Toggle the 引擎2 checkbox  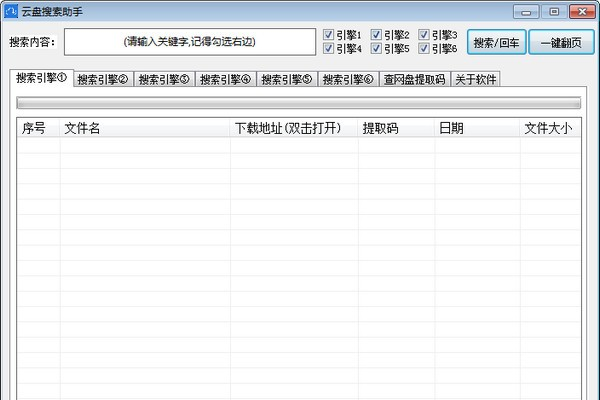pos(376,34)
